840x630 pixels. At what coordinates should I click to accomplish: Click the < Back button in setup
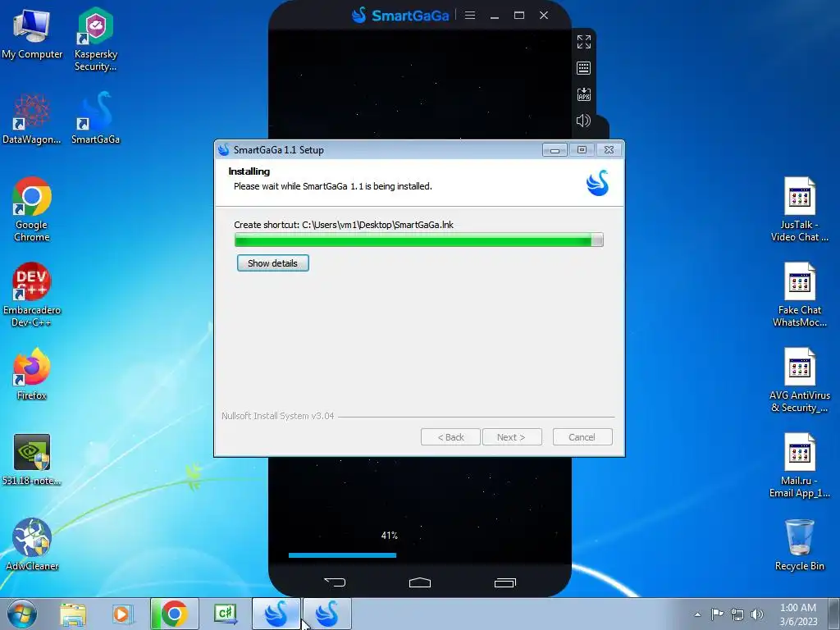[x=450, y=437]
